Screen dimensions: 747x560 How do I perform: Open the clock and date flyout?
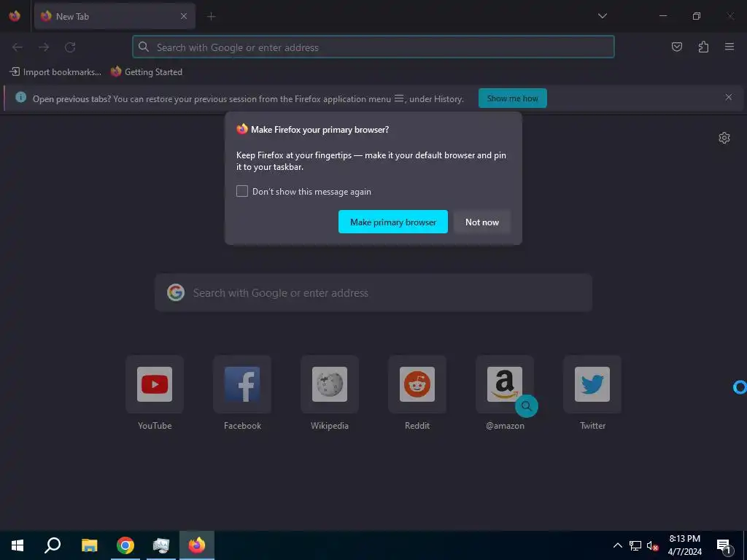[684, 545]
